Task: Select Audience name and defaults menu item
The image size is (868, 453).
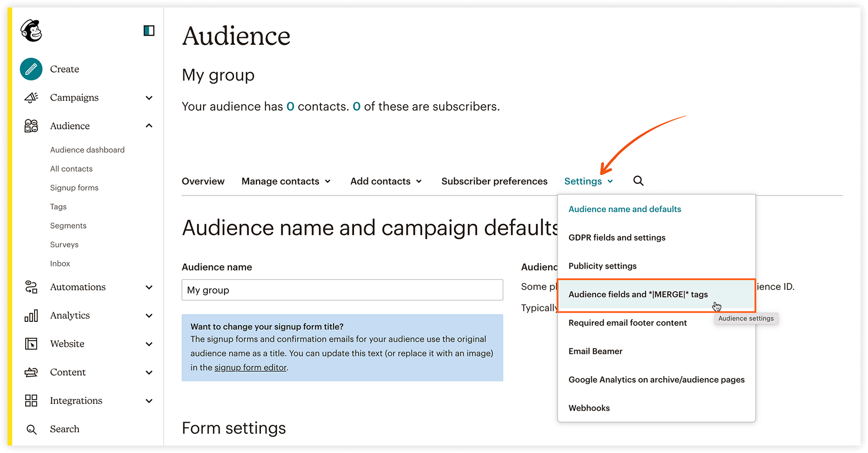Action: [625, 209]
